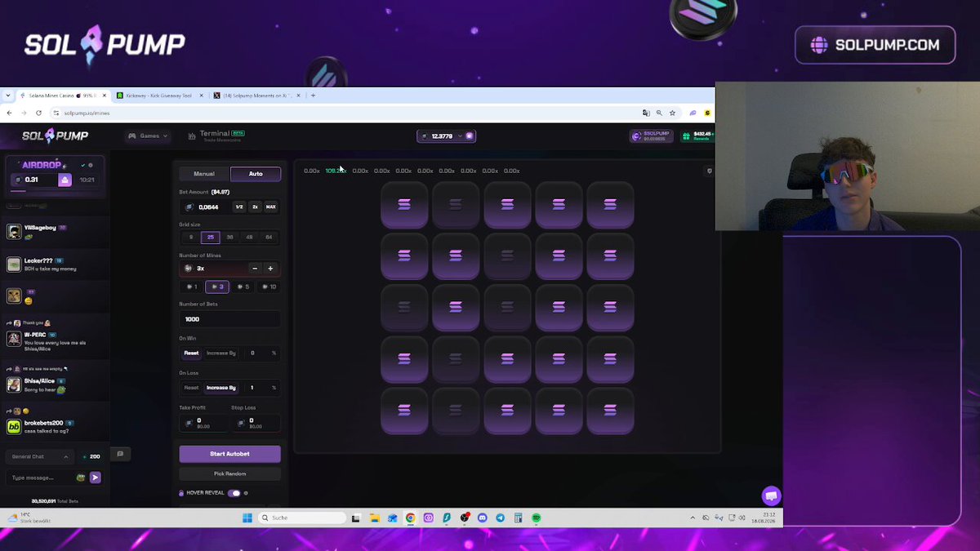Collapse the chat panel with speech-bubble icon
Image resolution: width=980 pixels, height=551 pixels.
(120, 454)
